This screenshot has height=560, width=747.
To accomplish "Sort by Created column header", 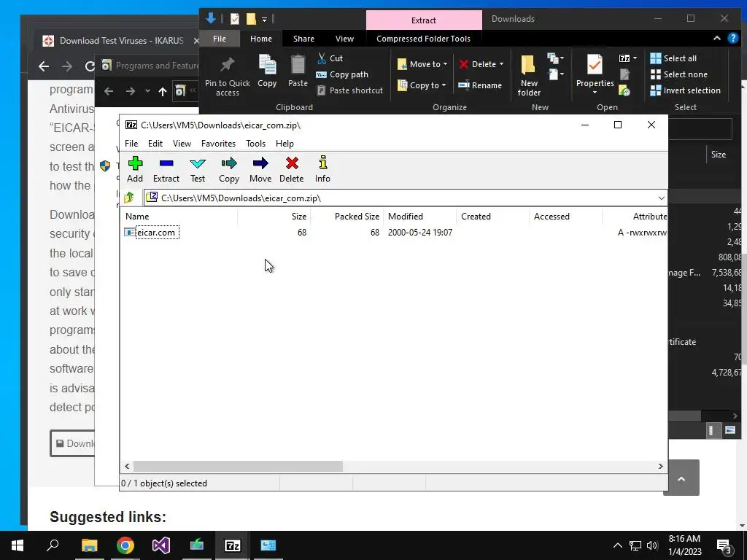I will pyautogui.click(x=492, y=216).
